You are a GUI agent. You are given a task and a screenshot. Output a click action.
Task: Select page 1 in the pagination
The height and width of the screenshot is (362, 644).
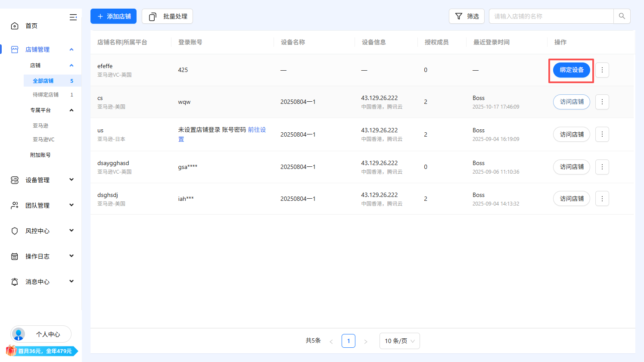[348, 341]
